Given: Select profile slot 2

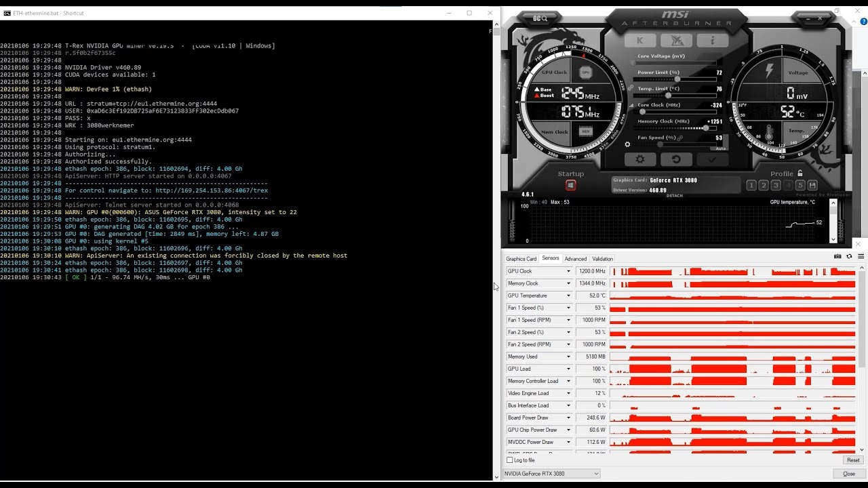Looking at the screenshot, I should (x=764, y=186).
